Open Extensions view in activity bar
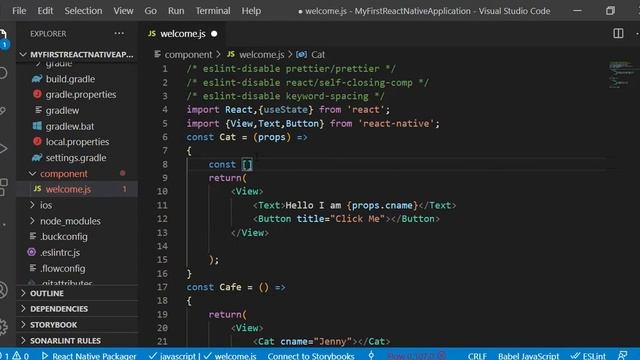The height and width of the screenshot is (360, 640). pos(3,187)
